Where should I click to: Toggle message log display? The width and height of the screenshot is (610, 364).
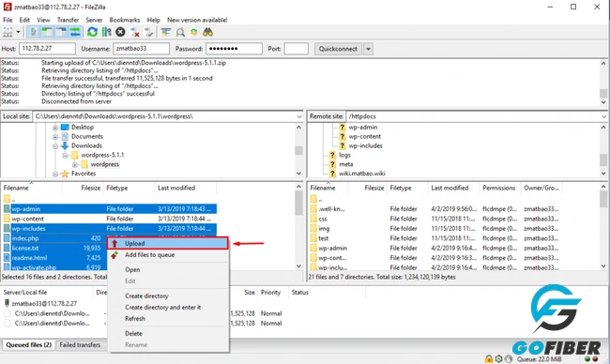pyautogui.click(x=34, y=32)
